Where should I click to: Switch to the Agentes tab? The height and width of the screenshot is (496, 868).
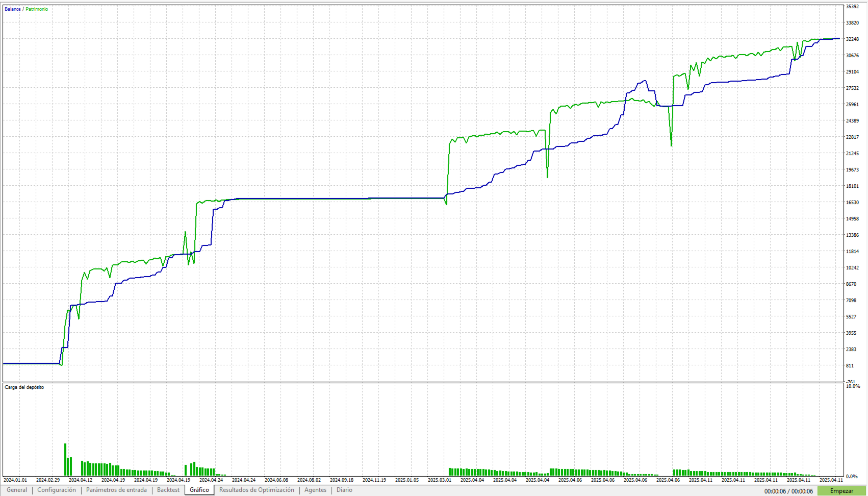tap(315, 490)
